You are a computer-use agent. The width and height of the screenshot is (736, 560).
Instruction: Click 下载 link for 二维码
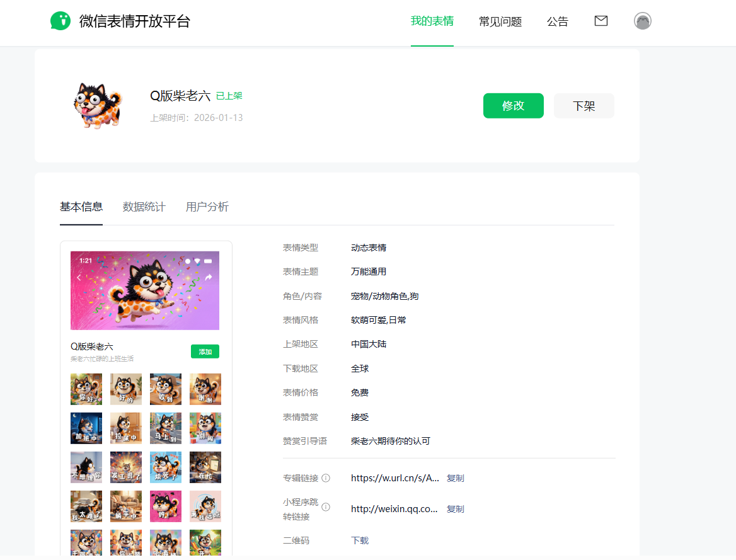pos(360,540)
